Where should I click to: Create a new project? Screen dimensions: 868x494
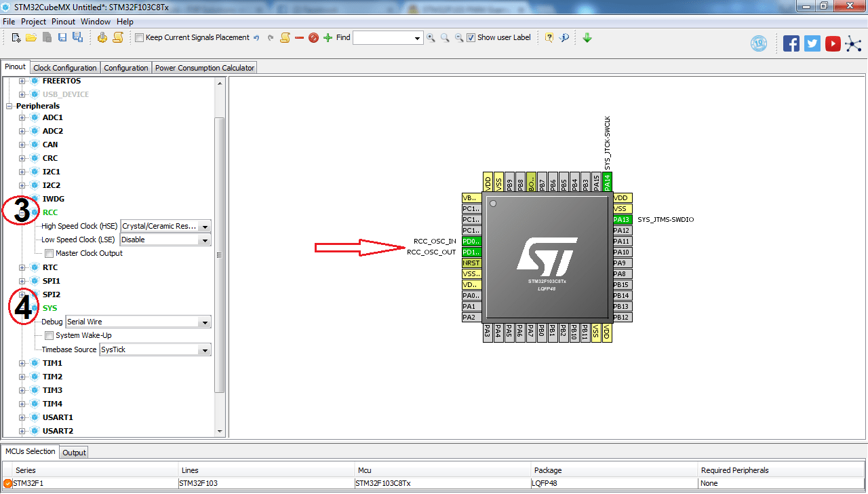(15, 37)
